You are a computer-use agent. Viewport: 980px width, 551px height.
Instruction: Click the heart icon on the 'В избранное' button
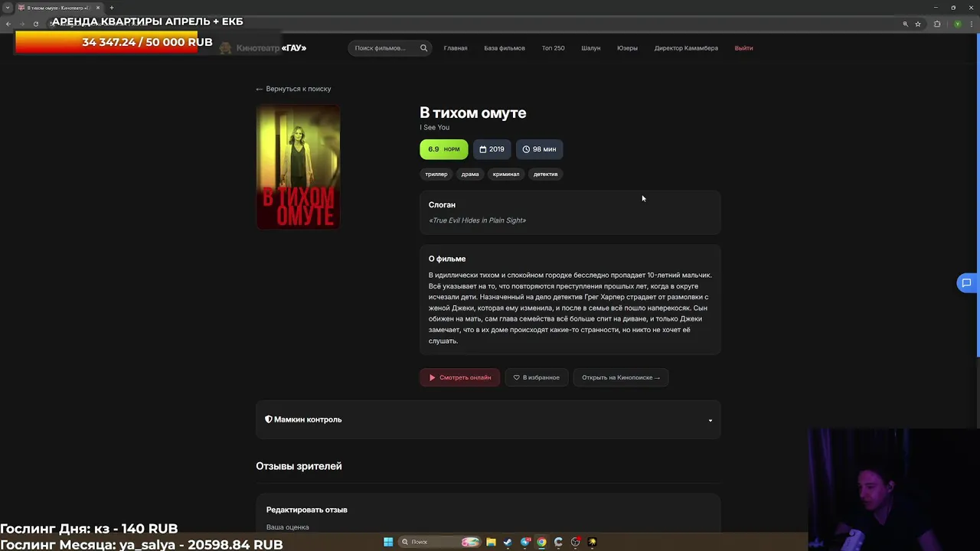click(516, 377)
